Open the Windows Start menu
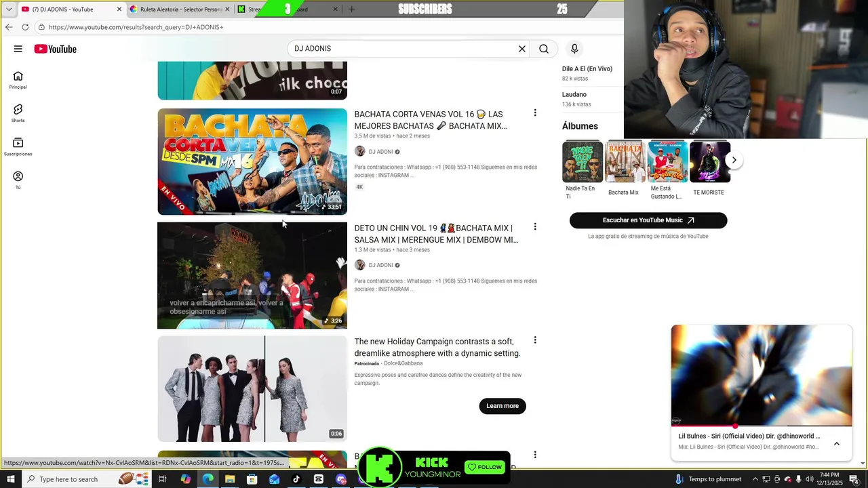This screenshot has height=488, width=868. click(10, 479)
